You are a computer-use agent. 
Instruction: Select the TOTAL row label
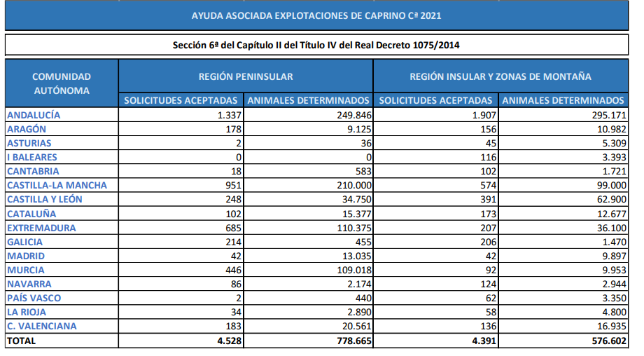[x=22, y=341]
